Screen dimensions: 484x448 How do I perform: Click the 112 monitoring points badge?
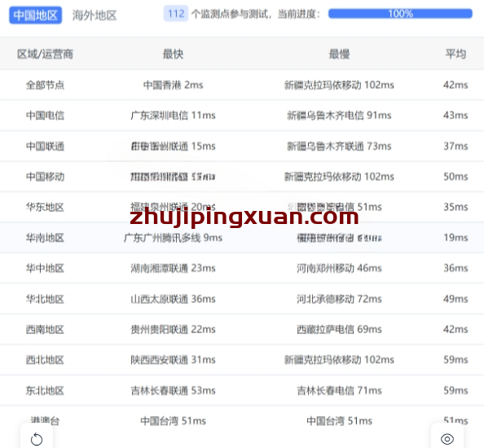coord(176,14)
